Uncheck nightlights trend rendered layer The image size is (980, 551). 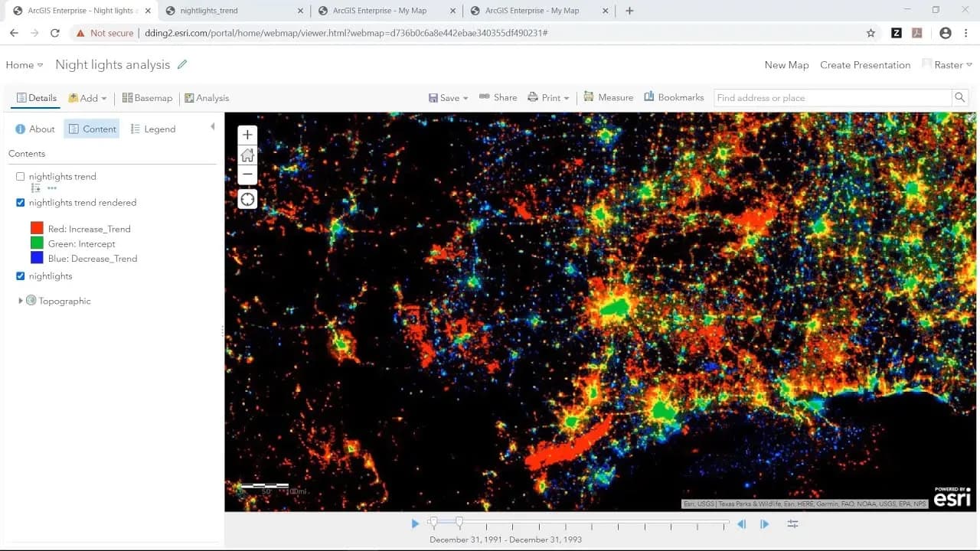coord(21,203)
